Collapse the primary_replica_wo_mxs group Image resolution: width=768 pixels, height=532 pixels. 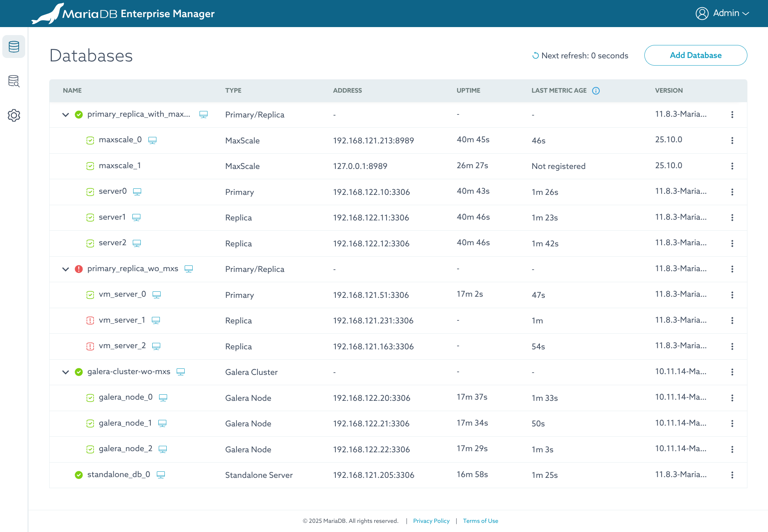(x=66, y=269)
